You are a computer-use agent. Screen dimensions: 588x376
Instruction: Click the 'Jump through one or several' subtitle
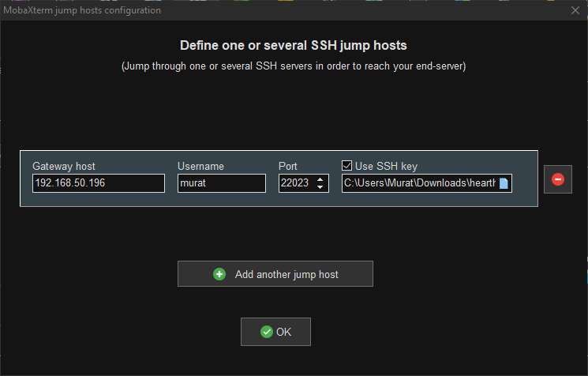294,66
